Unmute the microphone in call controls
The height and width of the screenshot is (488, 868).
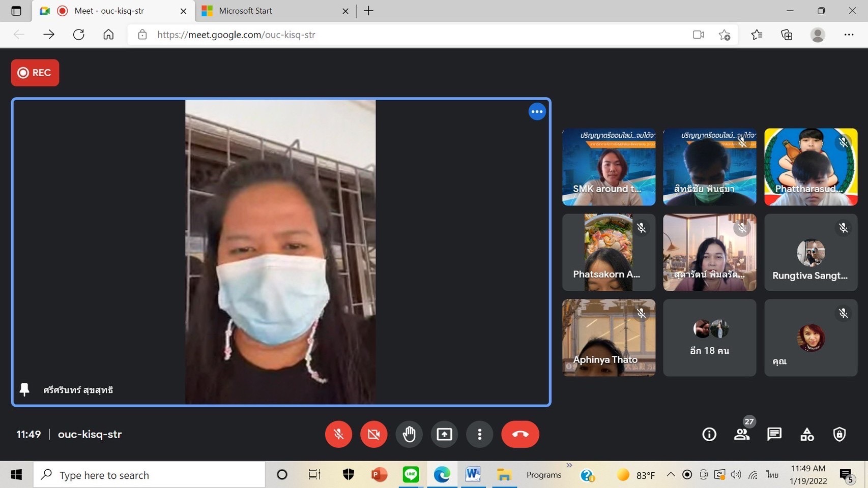click(x=338, y=434)
